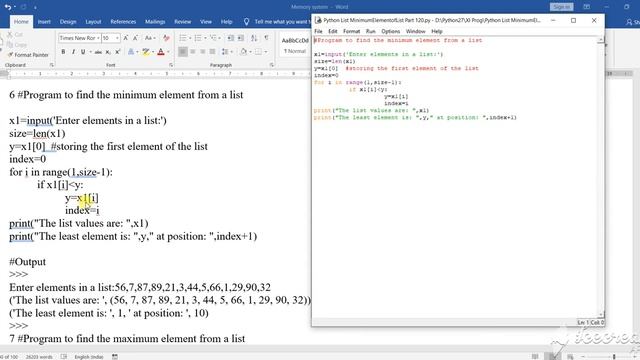Switch to the Design ribbon tab
This screenshot has height=360, width=640.
[68, 22]
